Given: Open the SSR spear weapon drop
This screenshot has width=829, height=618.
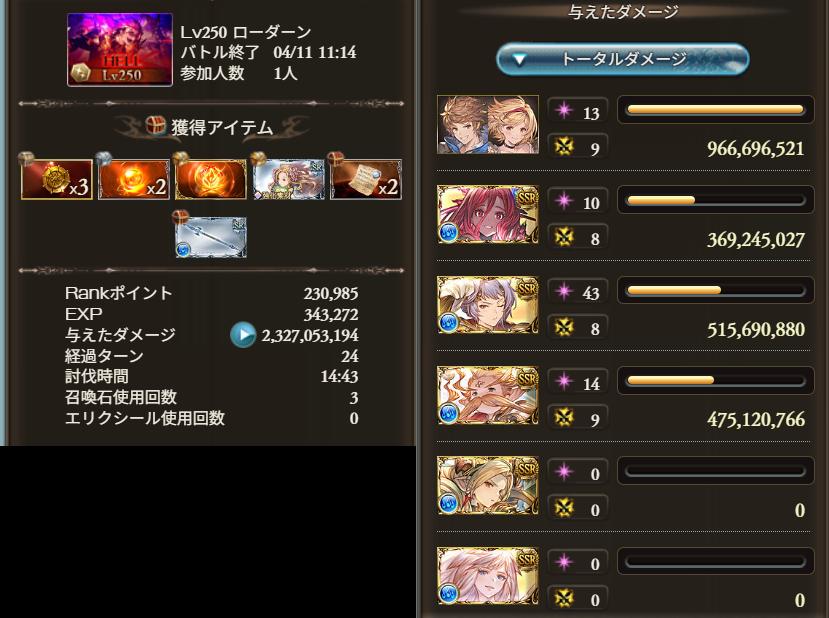Looking at the screenshot, I should pyautogui.click(x=211, y=237).
